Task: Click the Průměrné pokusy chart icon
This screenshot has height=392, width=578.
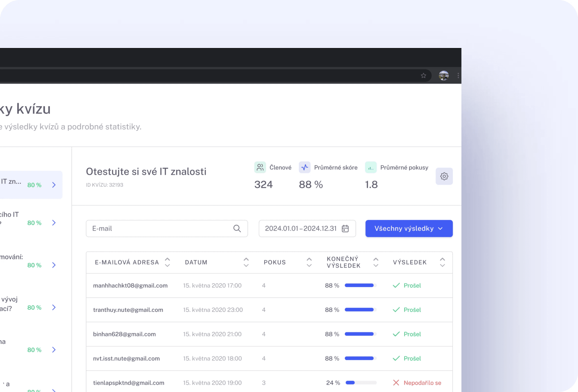Action: [x=371, y=167]
